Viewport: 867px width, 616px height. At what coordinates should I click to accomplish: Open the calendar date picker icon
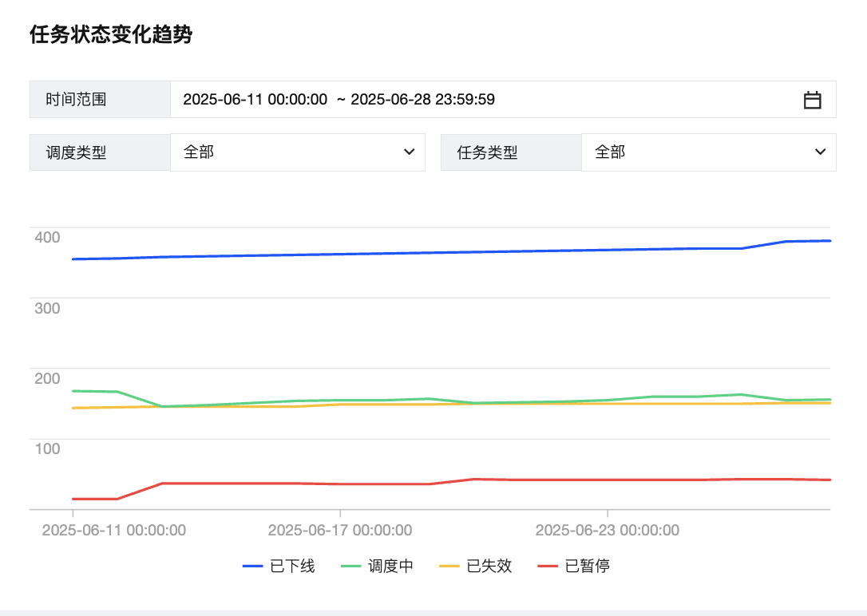[x=812, y=100]
